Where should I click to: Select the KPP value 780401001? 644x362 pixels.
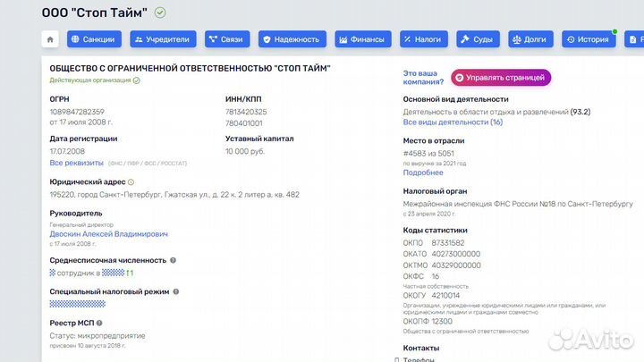coord(243,123)
